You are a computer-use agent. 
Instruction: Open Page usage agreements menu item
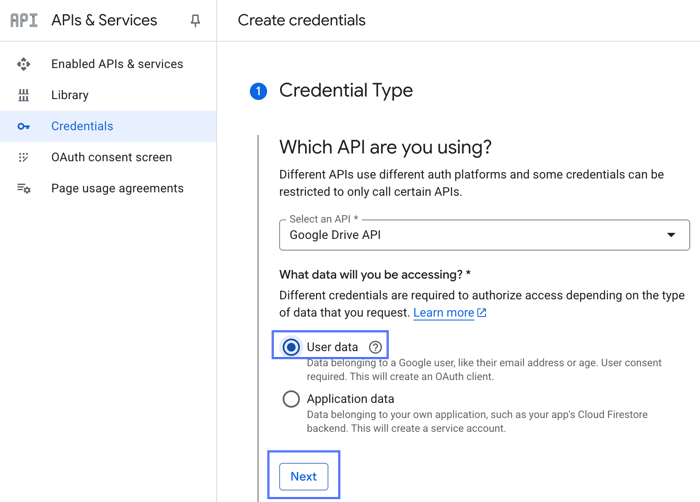(108, 188)
